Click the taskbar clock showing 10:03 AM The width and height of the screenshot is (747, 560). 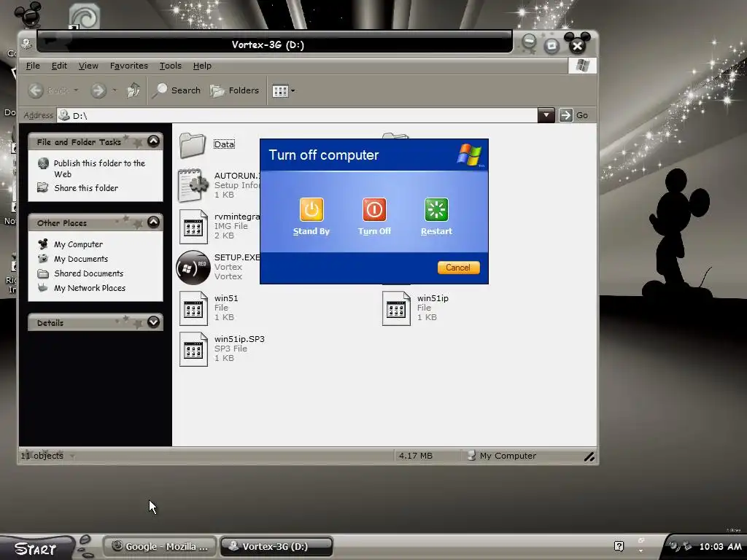720,547
